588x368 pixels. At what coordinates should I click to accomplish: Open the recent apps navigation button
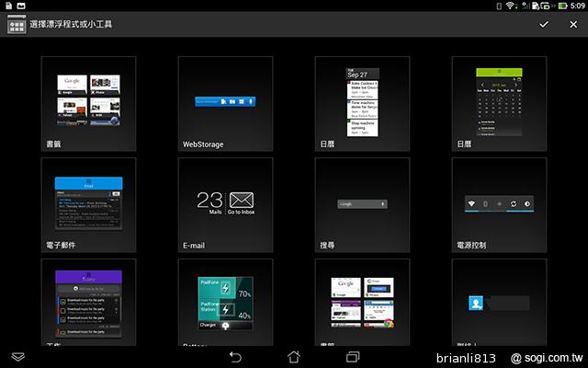coord(353,357)
